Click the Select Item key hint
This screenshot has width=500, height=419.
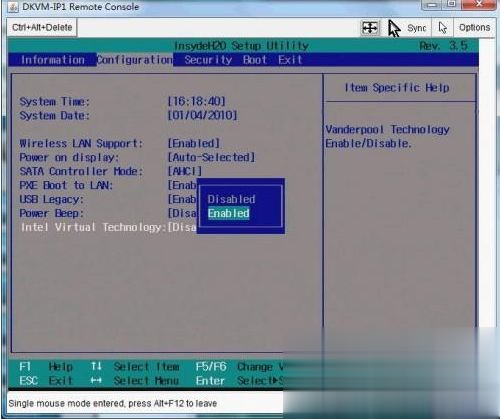point(146,367)
